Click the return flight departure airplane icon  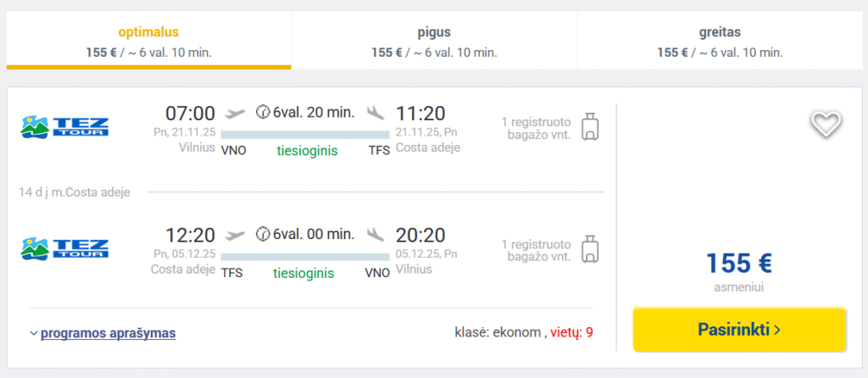coord(236,234)
